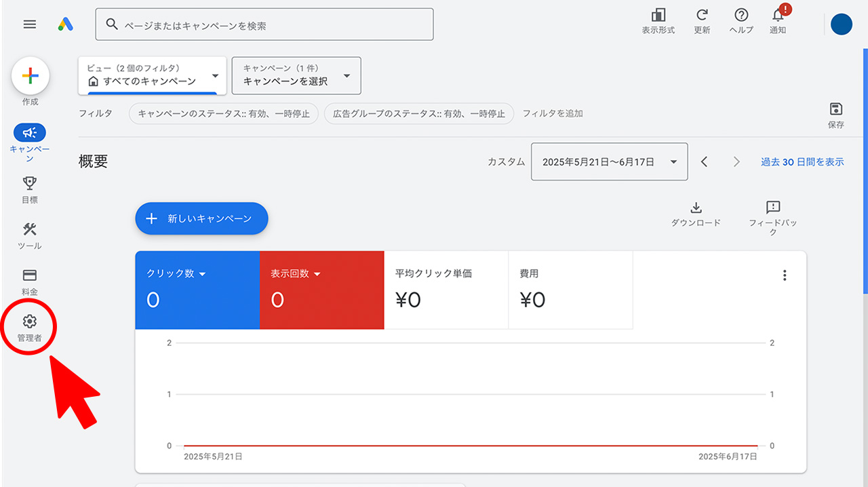Go to previous date range arrow
Image resolution: width=868 pixels, height=487 pixels.
coord(705,162)
